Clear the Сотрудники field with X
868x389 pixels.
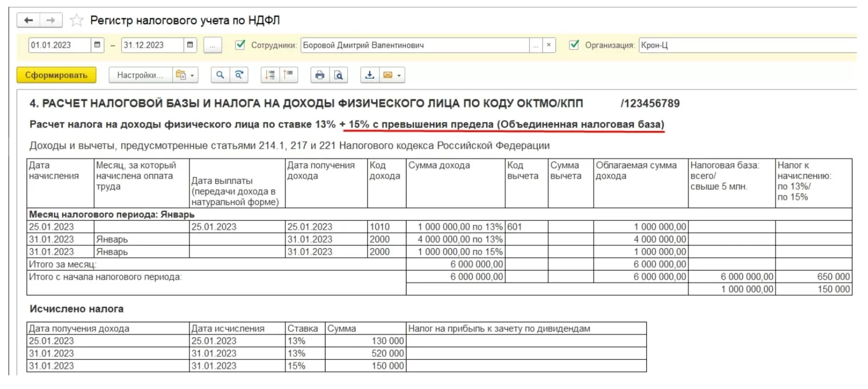(x=549, y=45)
